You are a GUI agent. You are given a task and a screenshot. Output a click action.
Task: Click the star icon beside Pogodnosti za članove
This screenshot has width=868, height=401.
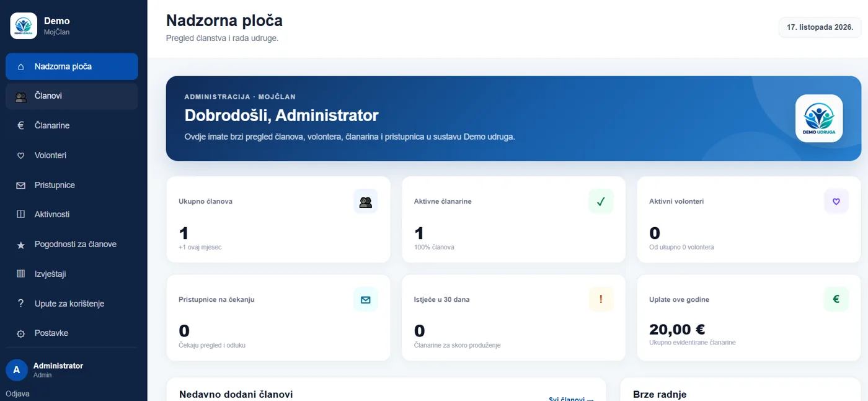[x=21, y=245]
